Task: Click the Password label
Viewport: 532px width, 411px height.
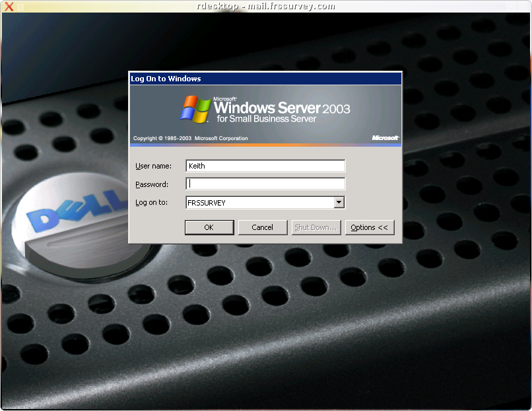Action: point(152,184)
